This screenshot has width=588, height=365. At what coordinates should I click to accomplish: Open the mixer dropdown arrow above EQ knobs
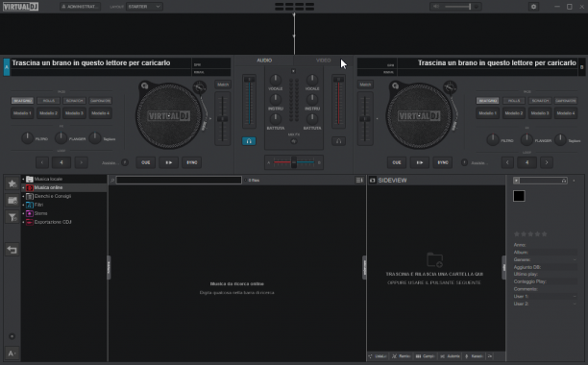click(294, 71)
